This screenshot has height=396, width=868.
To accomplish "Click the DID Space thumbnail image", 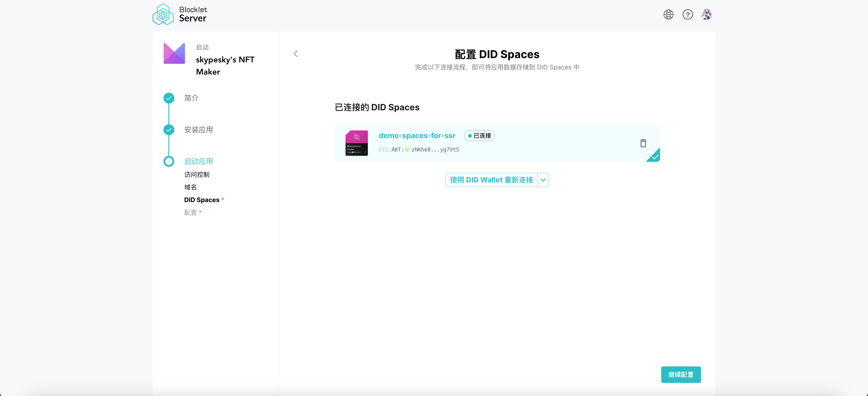I will (x=356, y=143).
